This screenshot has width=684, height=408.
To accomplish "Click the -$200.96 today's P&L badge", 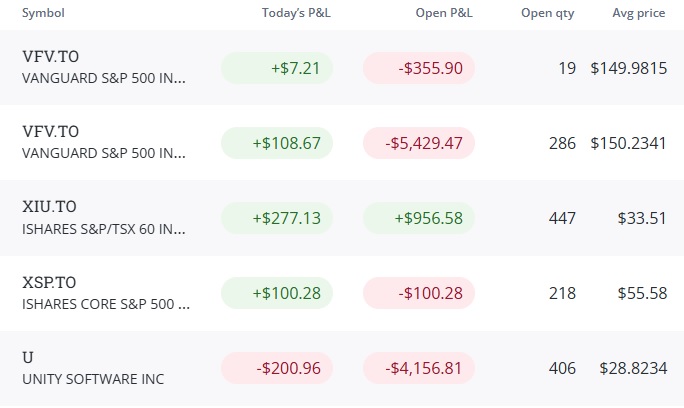I will pyautogui.click(x=276, y=368).
